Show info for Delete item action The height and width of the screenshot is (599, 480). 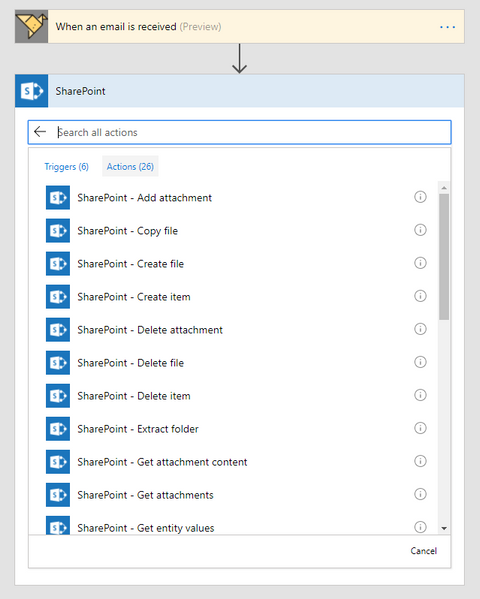coord(420,395)
